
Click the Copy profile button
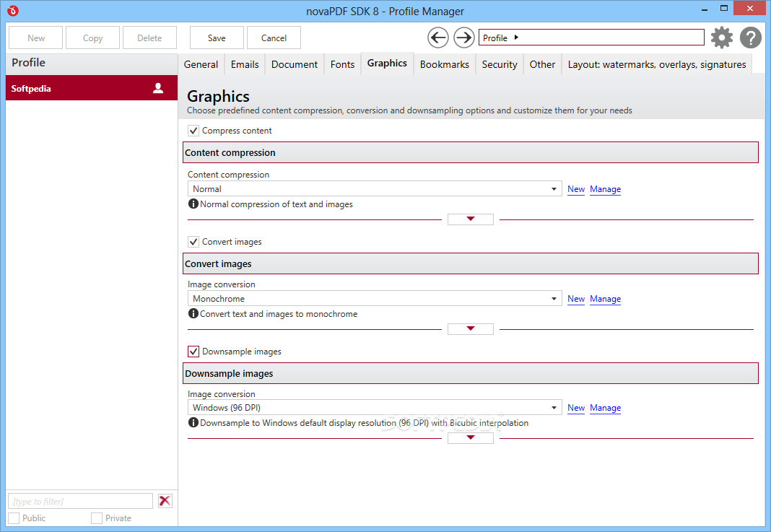[x=92, y=38]
